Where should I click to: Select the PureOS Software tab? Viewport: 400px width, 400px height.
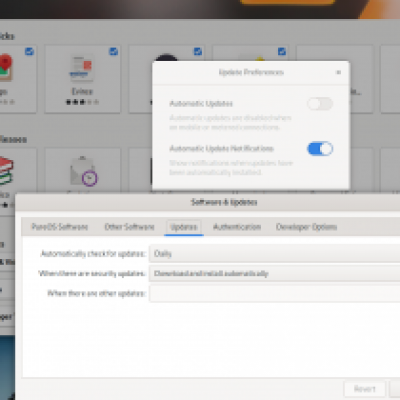point(60,227)
